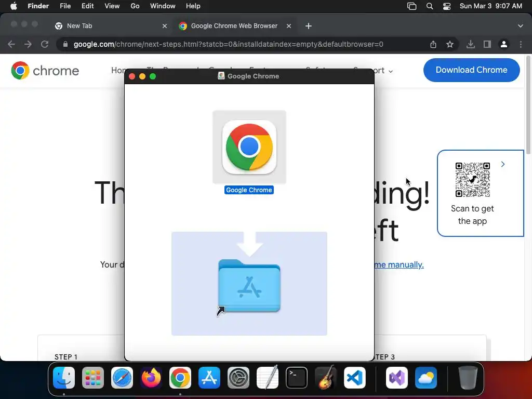Click the QR code image
Image resolution: width=532 pixels, height=399 pixels.
click(473, 179)
